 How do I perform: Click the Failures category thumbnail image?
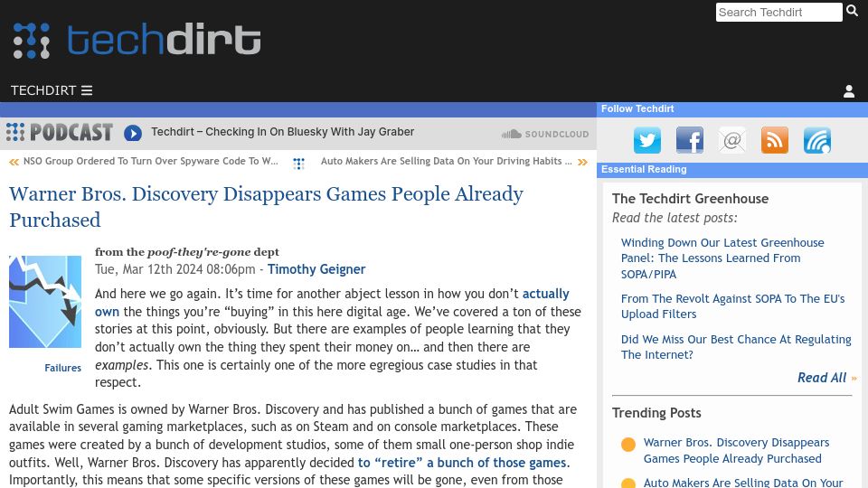(45, 302)
